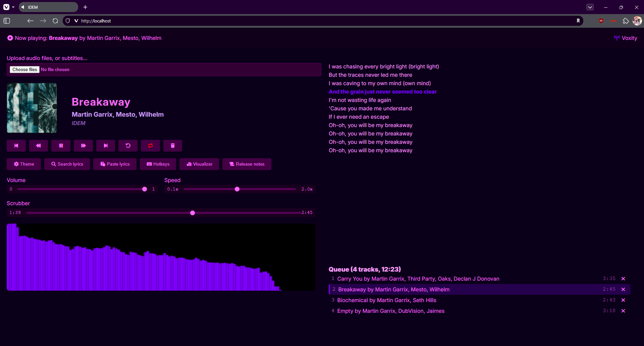This screenshot has height=346, width=644.
Task: Open the browser extensions puzzle icon
Action: (x=626, y=21)
